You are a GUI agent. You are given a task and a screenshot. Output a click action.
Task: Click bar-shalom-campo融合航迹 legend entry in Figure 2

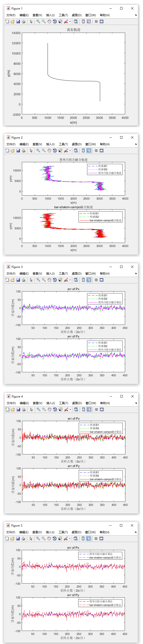point(105,221)
